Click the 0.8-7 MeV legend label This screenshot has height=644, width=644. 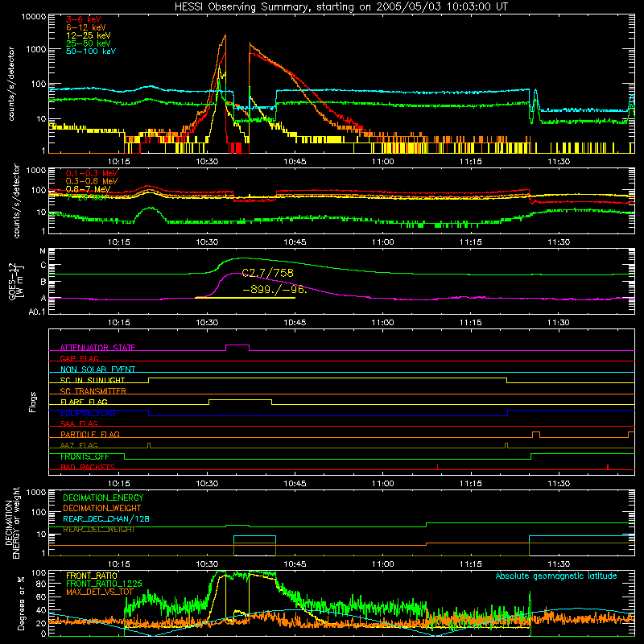point(89,189)
